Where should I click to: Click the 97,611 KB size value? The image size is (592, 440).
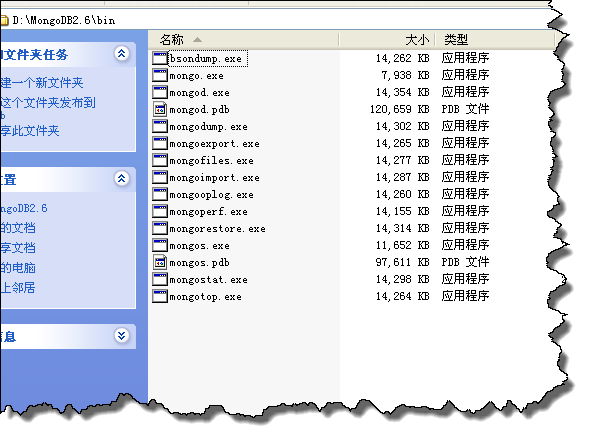click(402, 262)
